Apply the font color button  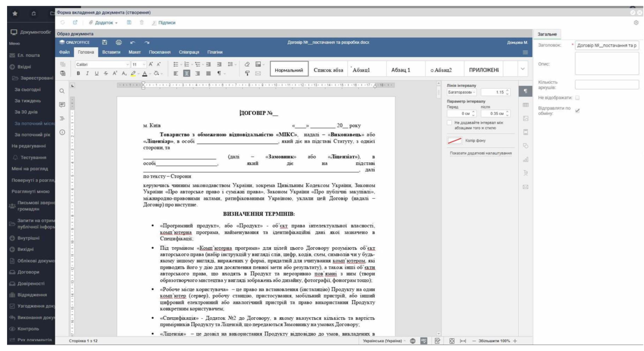[x=145, y=73]
